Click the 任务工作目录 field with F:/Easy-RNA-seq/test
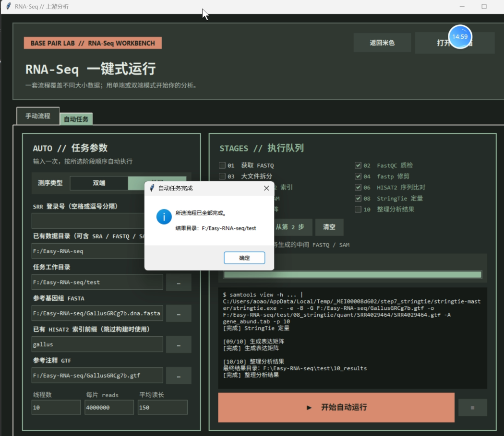Image resolution: width=504 pixels, height=436 pixels. point(97,282)
